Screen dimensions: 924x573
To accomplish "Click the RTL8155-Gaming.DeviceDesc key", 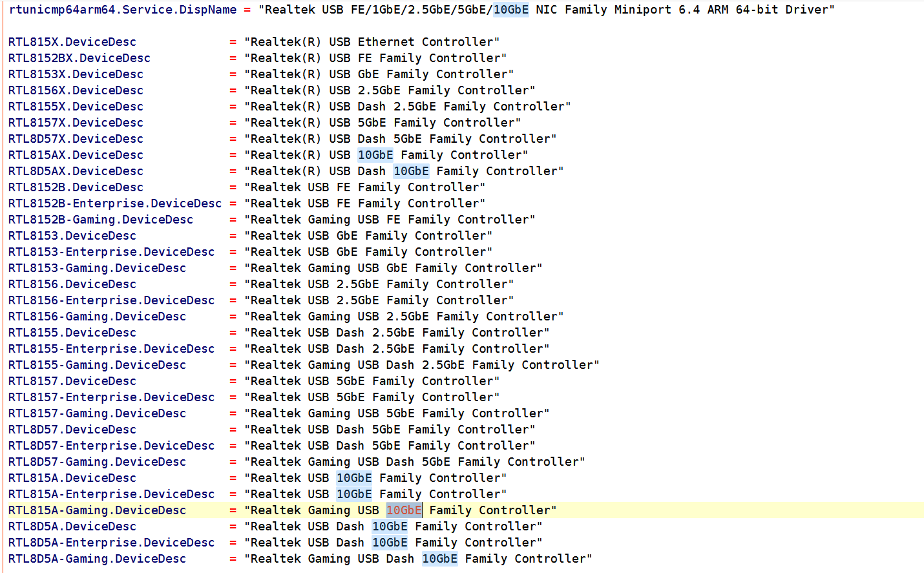I will pyautogui.click(x=97, y=365).
